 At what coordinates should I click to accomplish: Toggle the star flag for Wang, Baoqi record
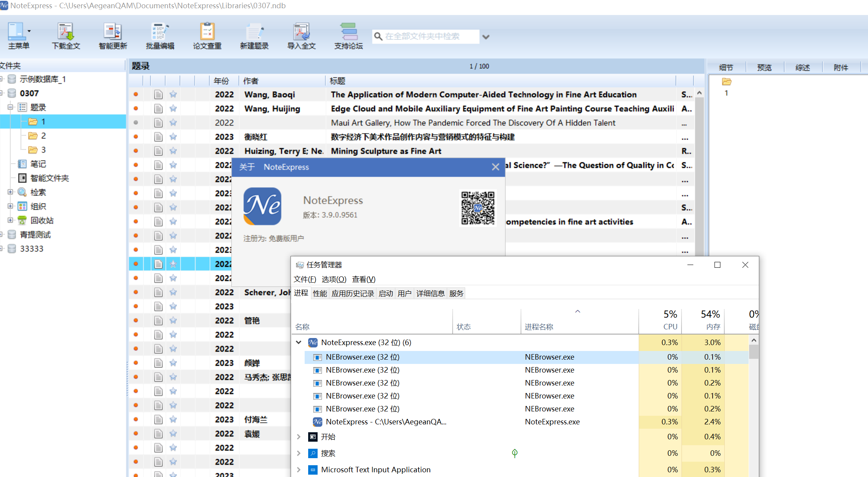(173, 95)
